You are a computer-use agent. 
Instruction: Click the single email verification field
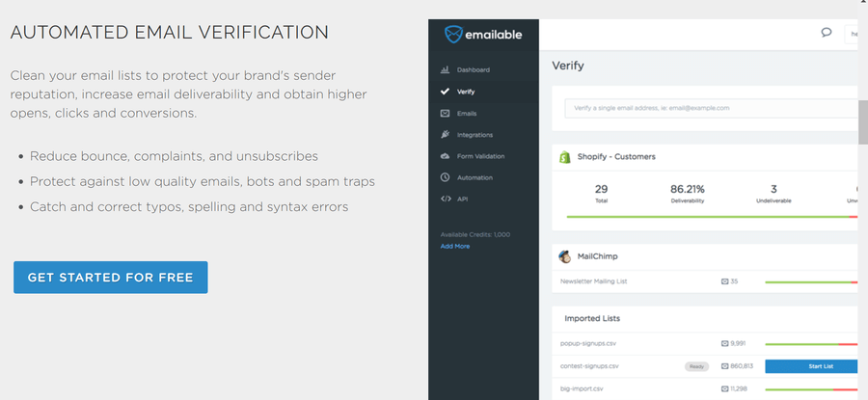(x=712, y=109)
